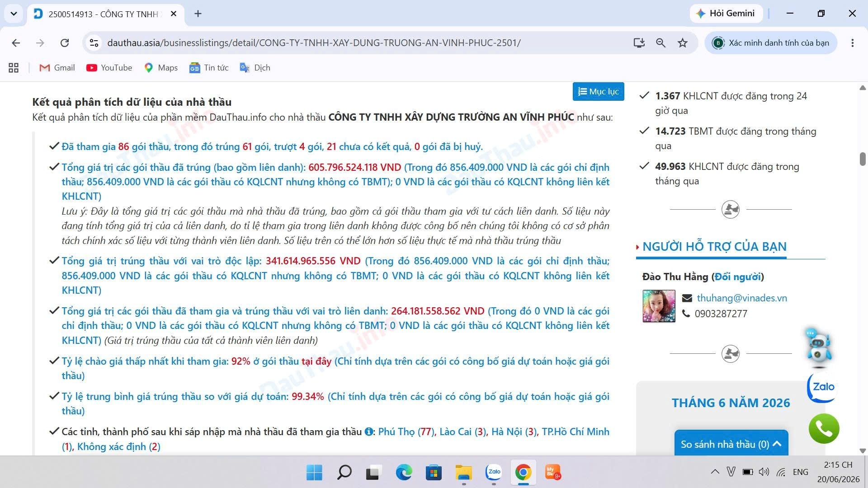This screenshot has height=488, width=868.
Task: Open the Zalo chat floating icon
Action: pos(823,387)
